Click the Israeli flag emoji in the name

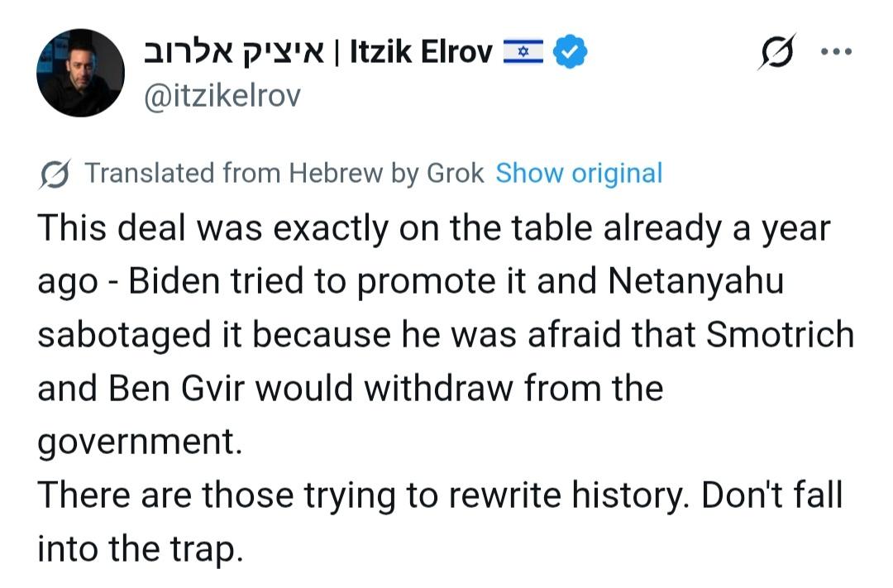tap(523, 53)
